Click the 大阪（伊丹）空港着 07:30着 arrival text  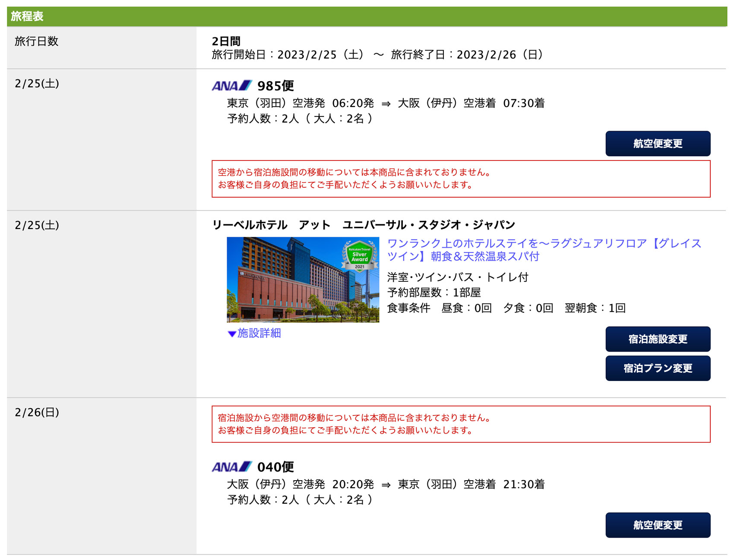click(471, 103)
